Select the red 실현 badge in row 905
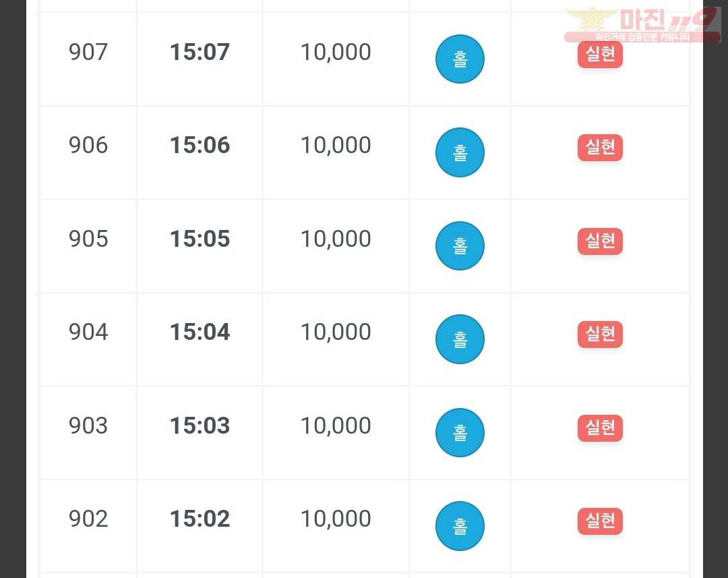Viewport: 728px width, 578px height. click(x=600, y=241)
